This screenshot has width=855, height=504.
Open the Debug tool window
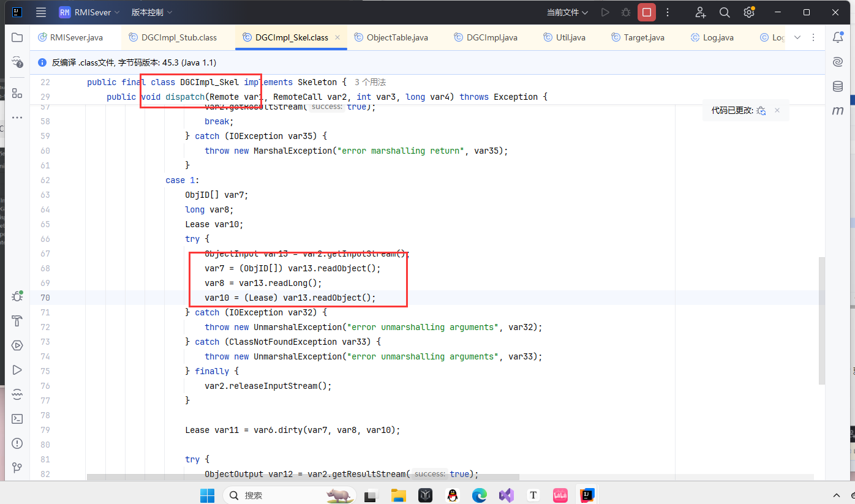pyautogui.click(x=17, y=296)
